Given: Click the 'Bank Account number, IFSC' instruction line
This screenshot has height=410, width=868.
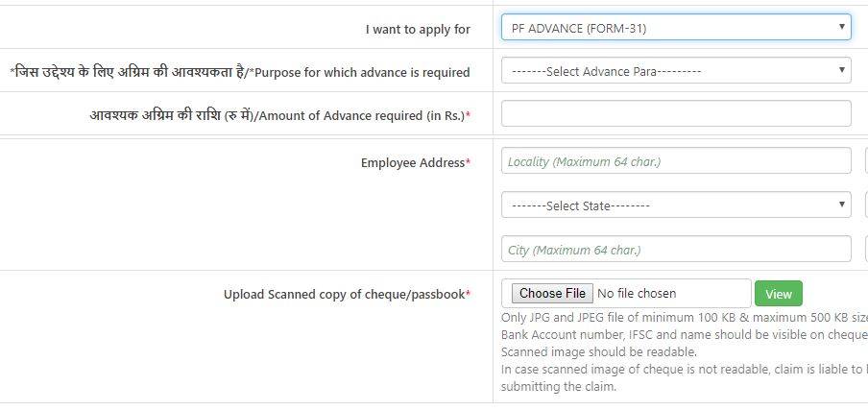Looking at the screenshot, I should [684, 335].
